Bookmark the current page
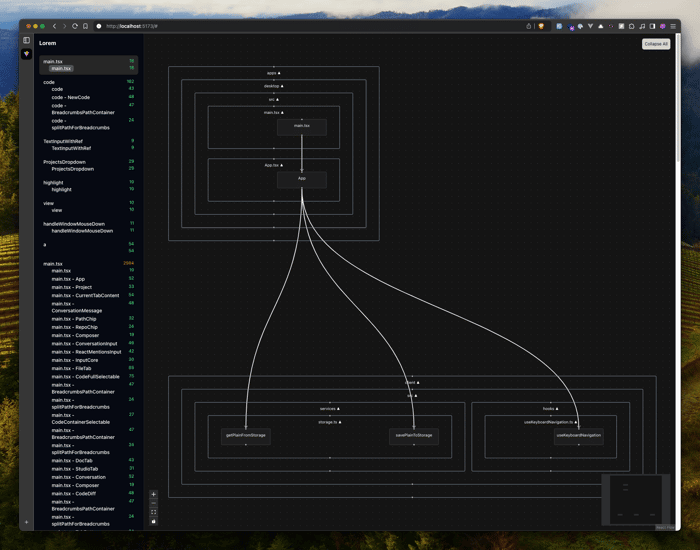The height and width of the screenshot is (550, 700). (85, 26)
